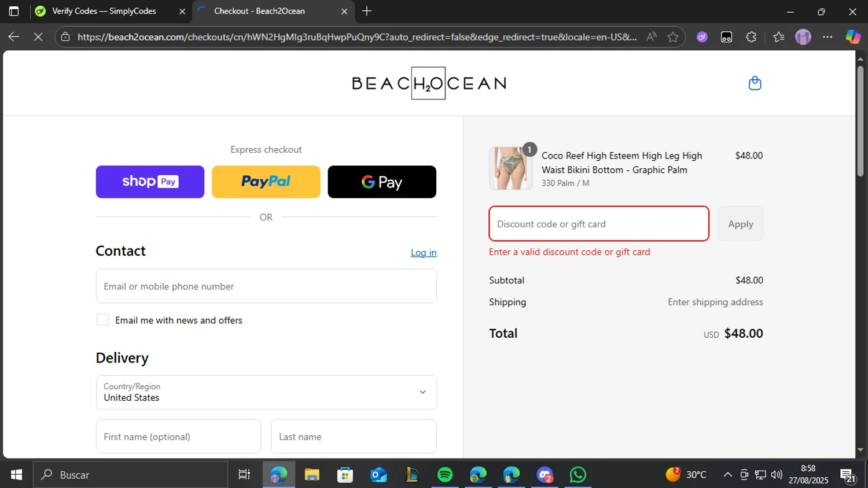Open Outlook from the taskbar
This screenshot has width=868, height=488.
pyautogui.click(x=378, y=475)
